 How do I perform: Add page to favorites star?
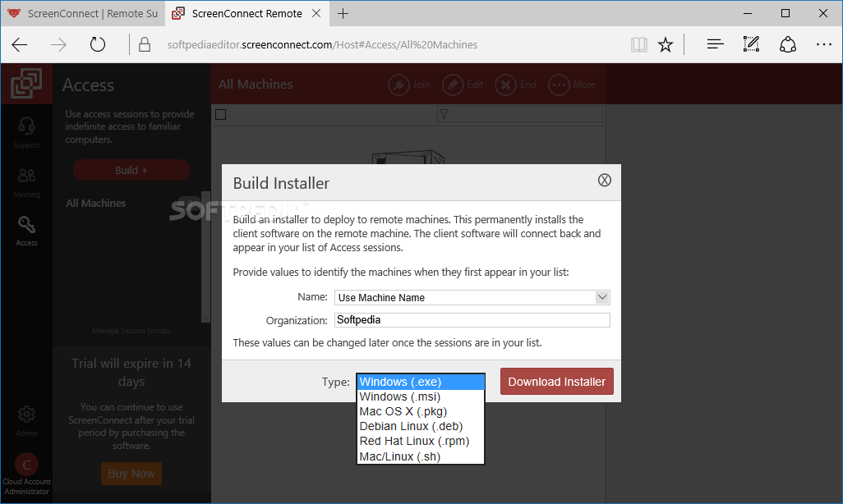[666, 44]
